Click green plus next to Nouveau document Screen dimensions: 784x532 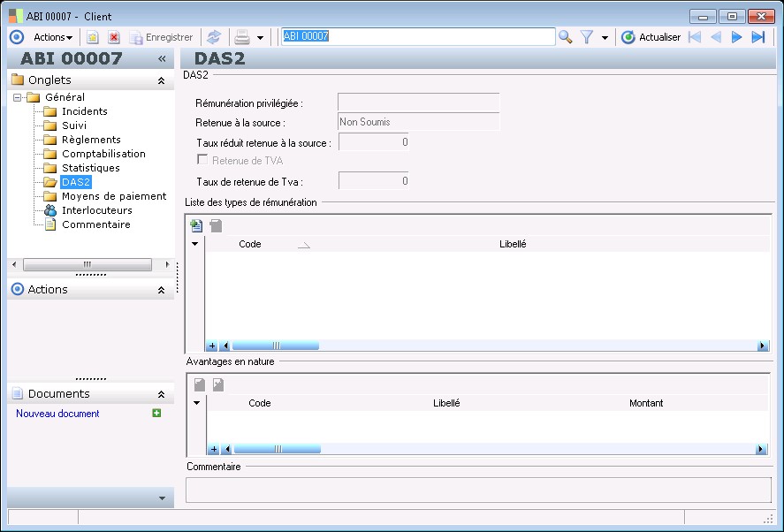[x=156, y=413]
